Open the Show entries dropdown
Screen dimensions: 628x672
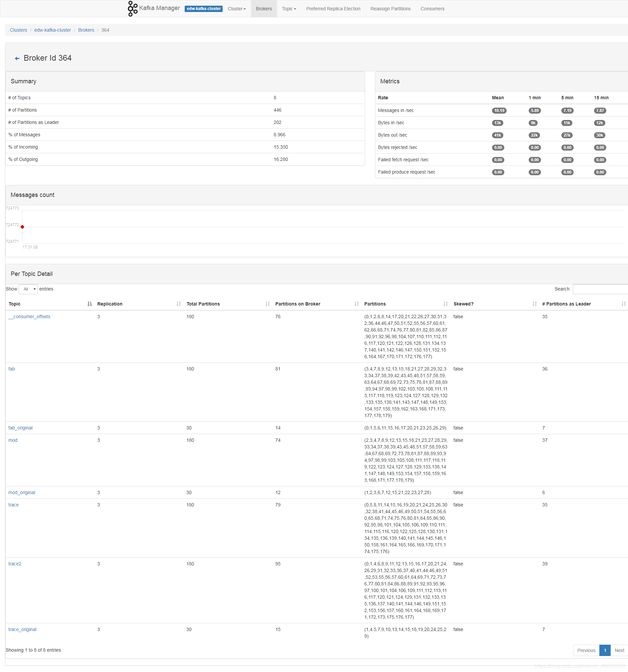tap(28, 289)
